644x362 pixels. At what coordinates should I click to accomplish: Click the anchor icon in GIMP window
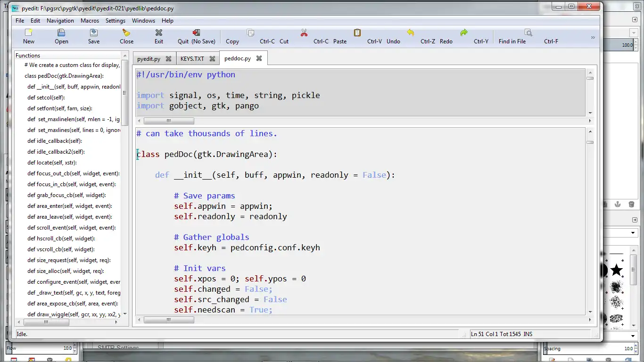618,204
